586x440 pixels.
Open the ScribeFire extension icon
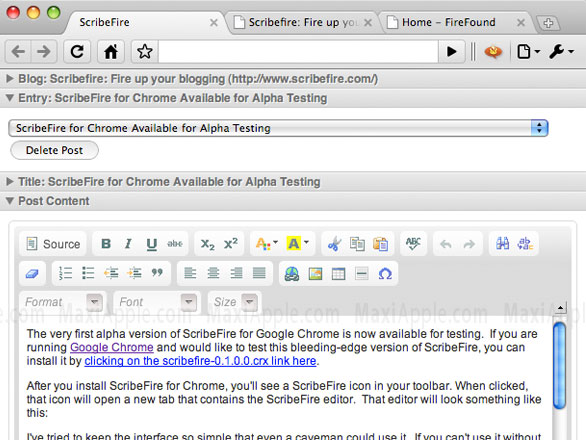tap(493, 51)
